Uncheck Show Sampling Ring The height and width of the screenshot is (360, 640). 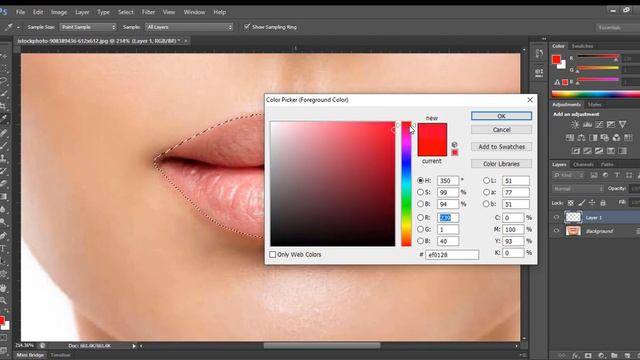tap(247, 27)
